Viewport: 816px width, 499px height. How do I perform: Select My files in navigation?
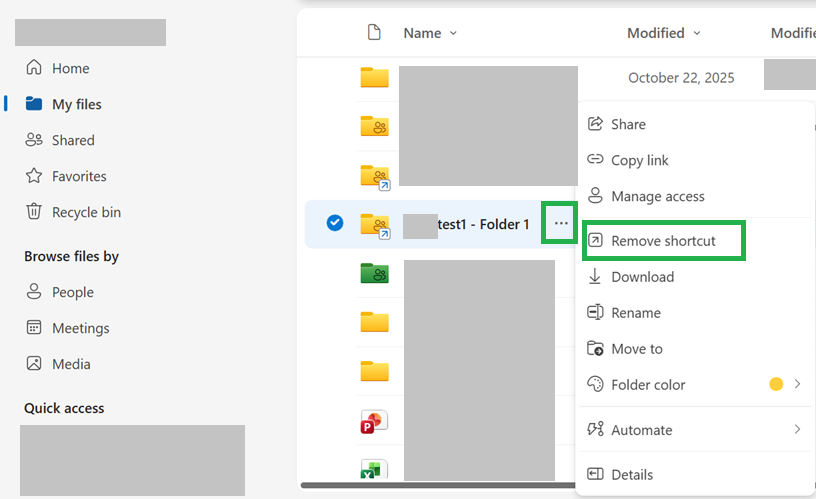pos(63,104)
